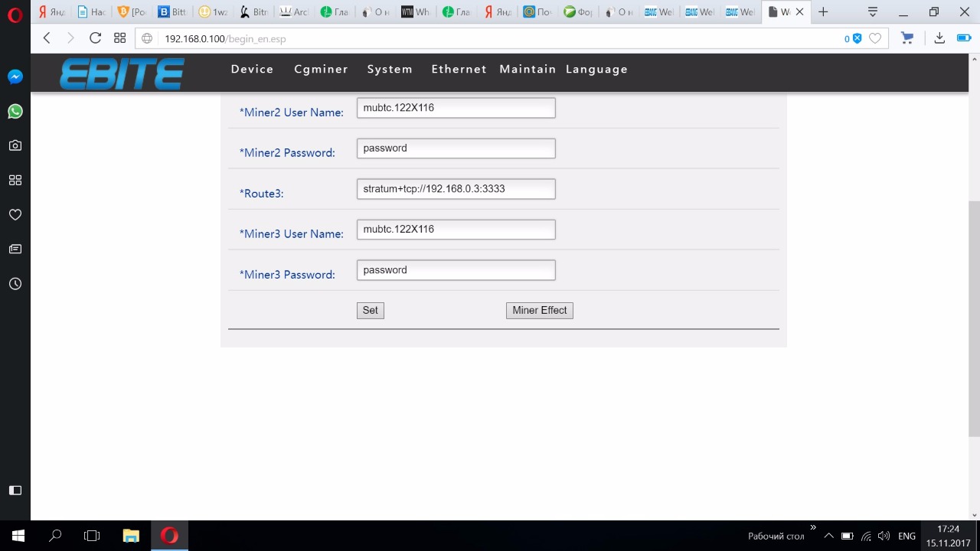The width and height of the screenshot is (980, 551).
Task: Open the Language menu
Action: click(596, 69)
